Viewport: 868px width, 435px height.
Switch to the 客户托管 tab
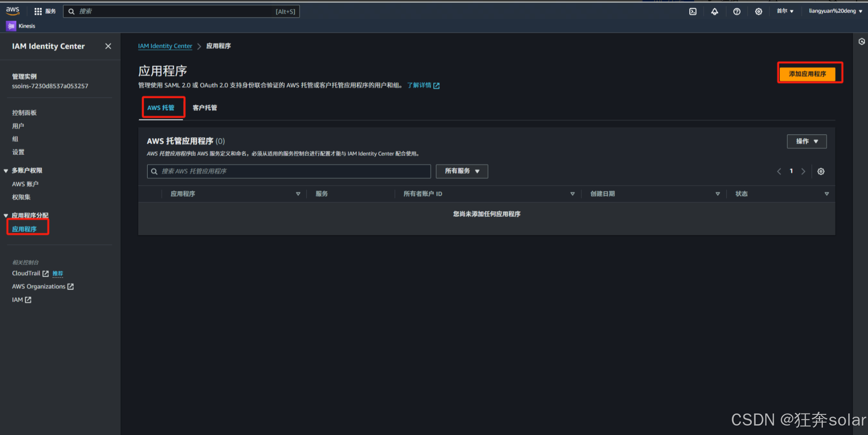click(205, 108)
